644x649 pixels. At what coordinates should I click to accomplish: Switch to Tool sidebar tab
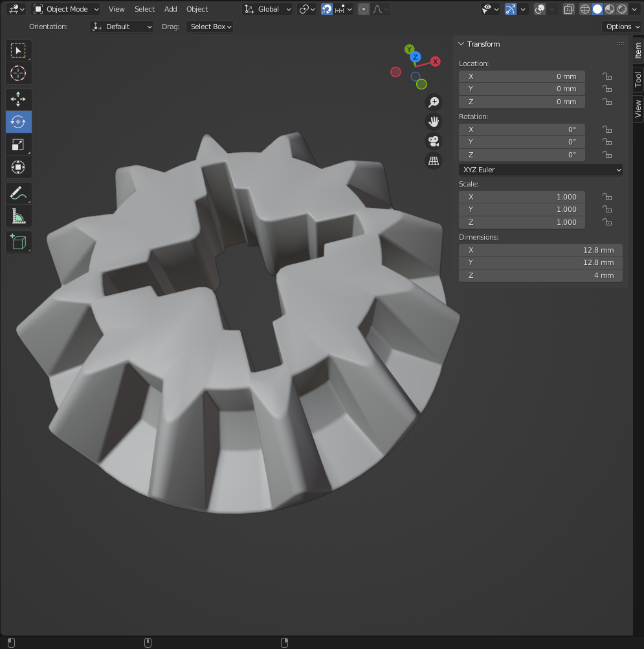pyautogui.click(x=638, y=80)
